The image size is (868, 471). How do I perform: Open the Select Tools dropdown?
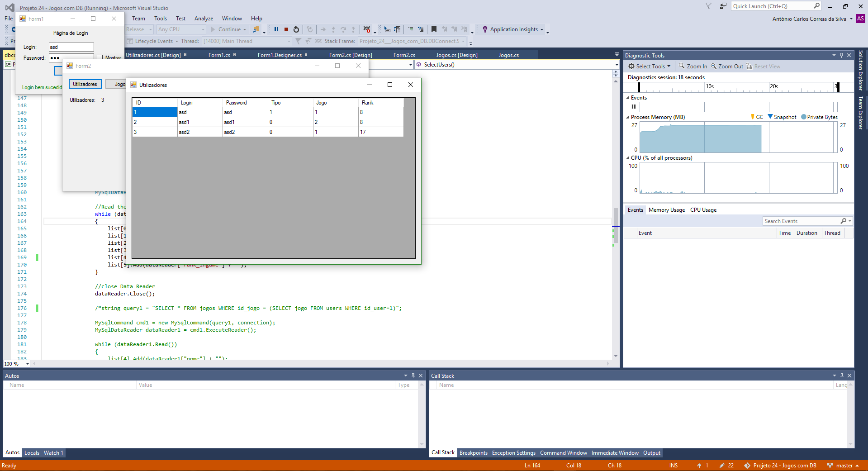[x=650, y=67]
